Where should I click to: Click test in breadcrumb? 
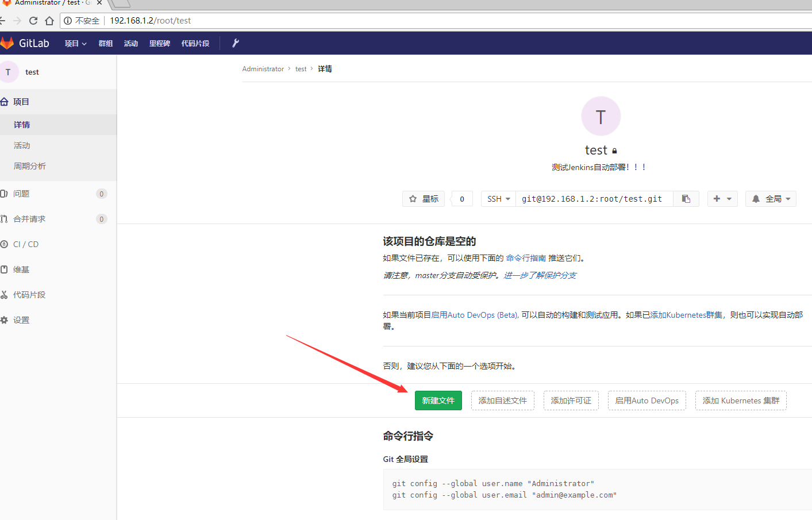tap(301, 69)
